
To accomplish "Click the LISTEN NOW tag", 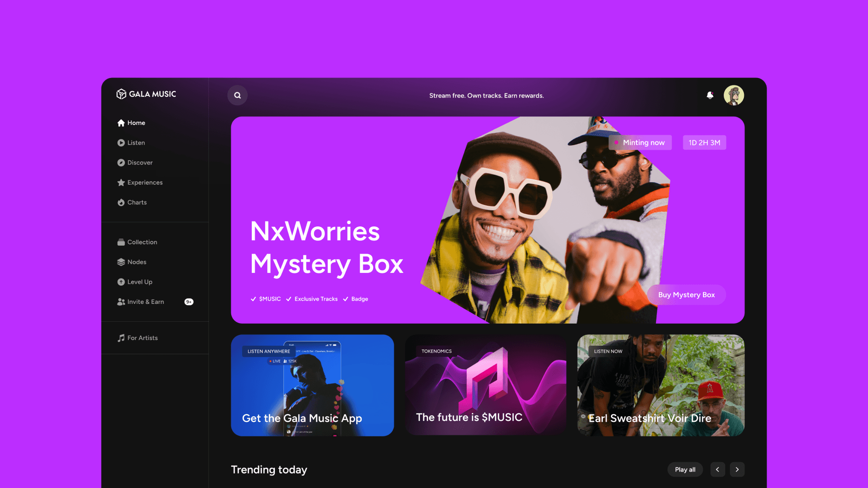I will [x=608, y=351].
